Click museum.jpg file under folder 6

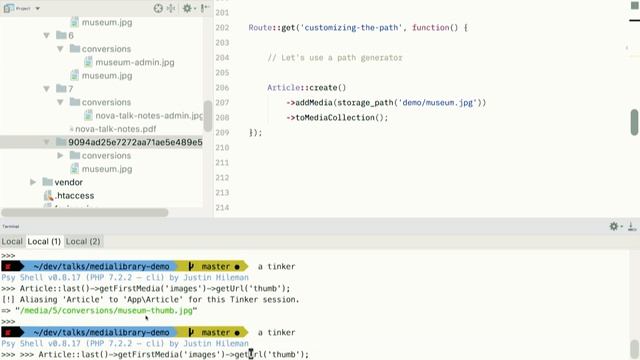pyautogui.click(x=107, y=76)
